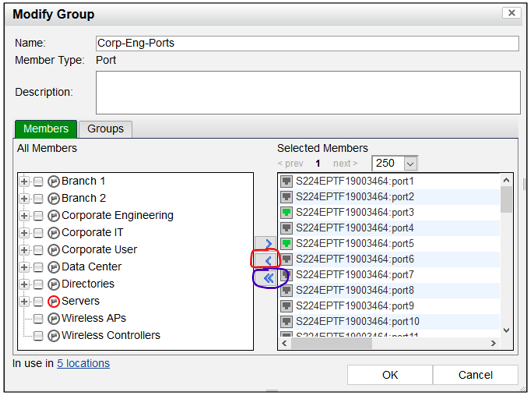
Task: Expand the Data Center tree node
Action: (x=24, y=267)
